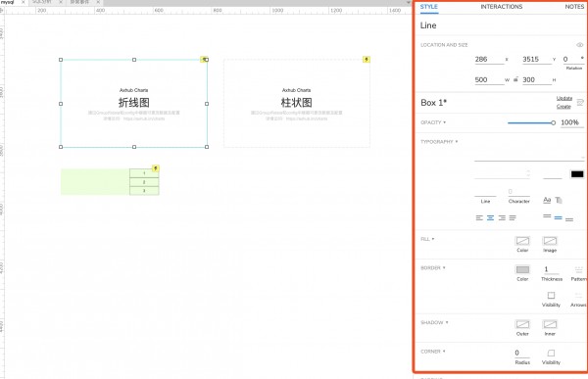The width and height of the screenshot is (588, 379).
Task: Edit the border Thickness value
Action: coord(551,269)
